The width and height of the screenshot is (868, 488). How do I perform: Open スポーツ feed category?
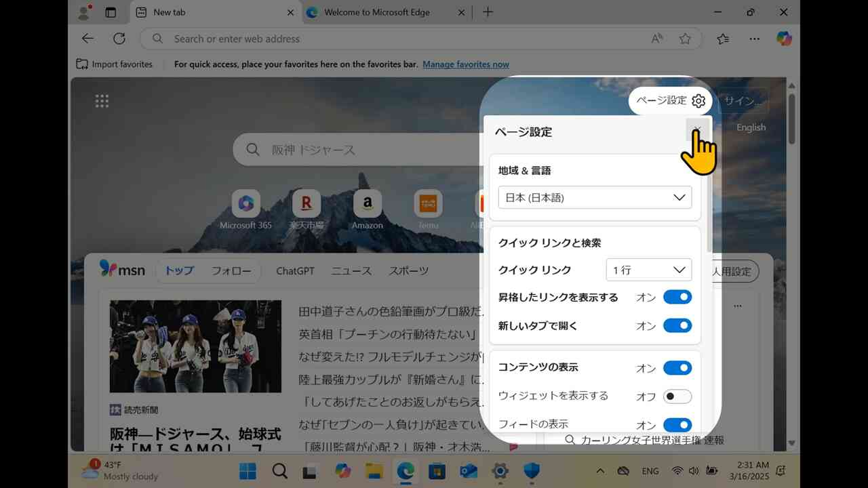tap(408, 270)
